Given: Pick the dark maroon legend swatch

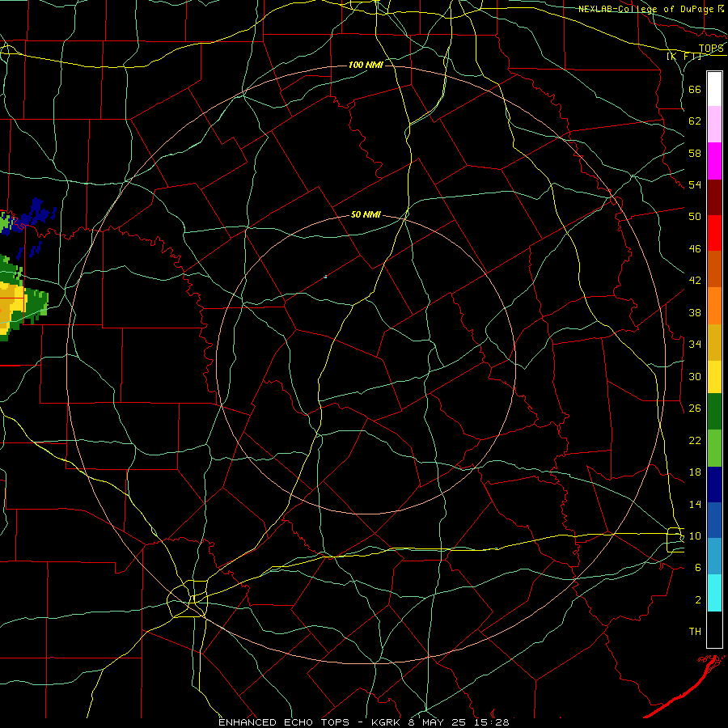Looking at the screenshot, I should [x=714, y=197].
